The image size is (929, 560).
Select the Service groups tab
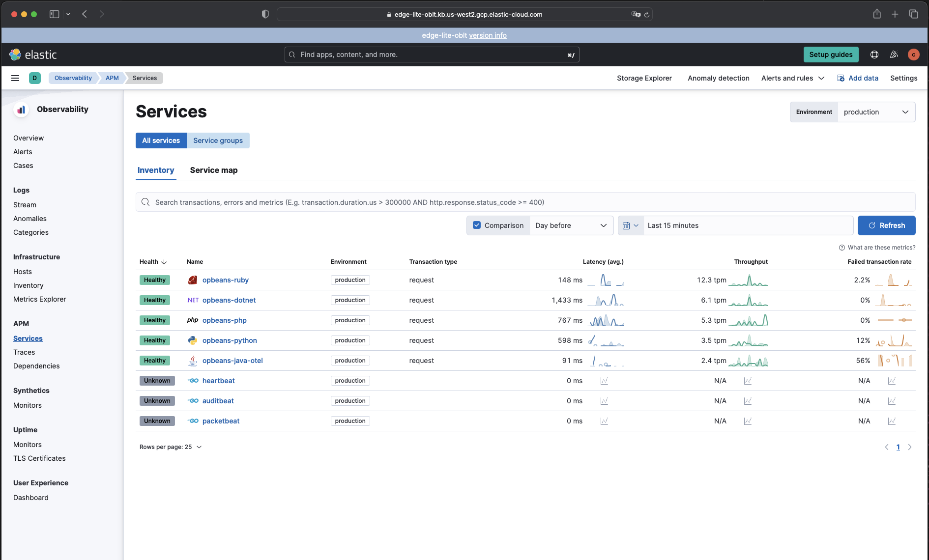click(218, 140)
